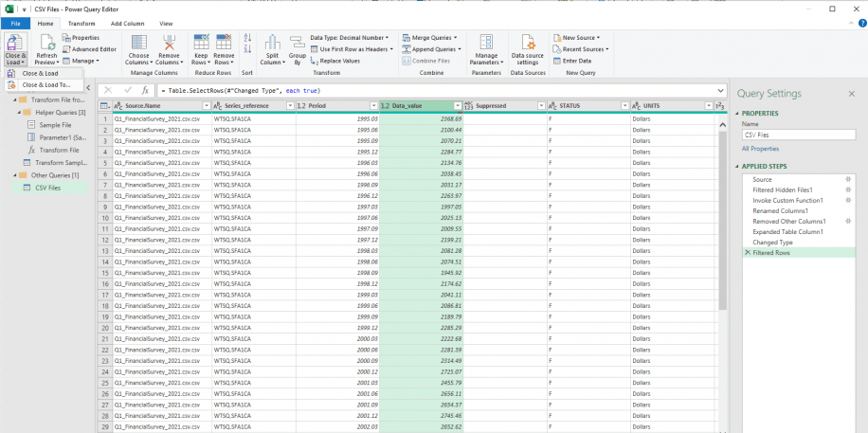The width and height of the screenshot is (868, 433).
Task: Click the Remove Columns icon
Action: coord(169,44)
